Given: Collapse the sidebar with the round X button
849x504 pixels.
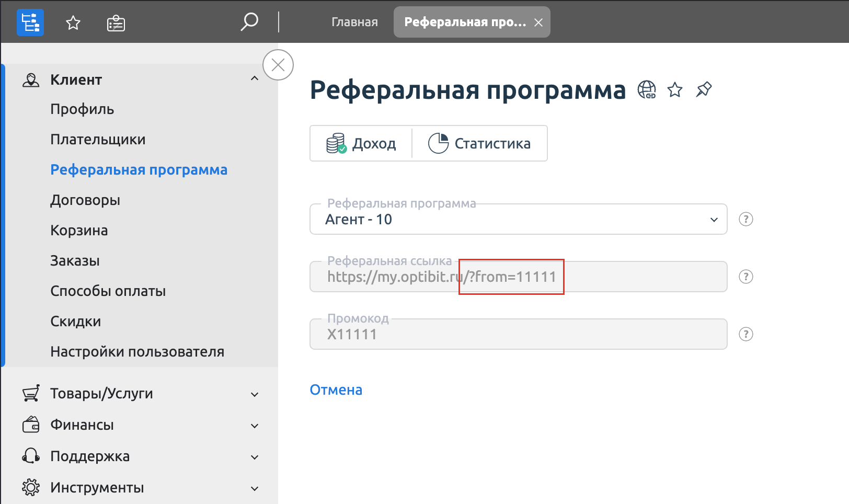Looking at the screenshot, I should [x=278, y=65].
